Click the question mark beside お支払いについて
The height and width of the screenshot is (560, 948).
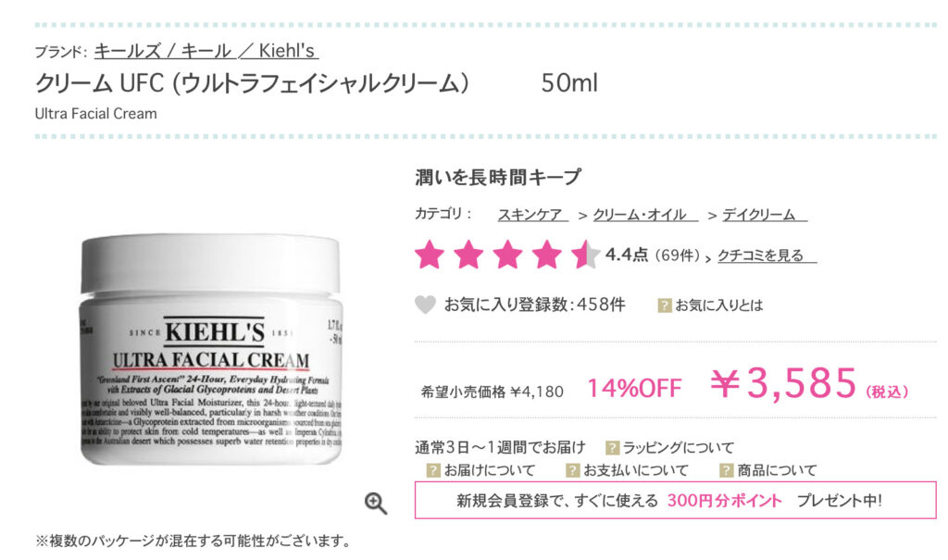pyautogui.click(x=572, y=470)
